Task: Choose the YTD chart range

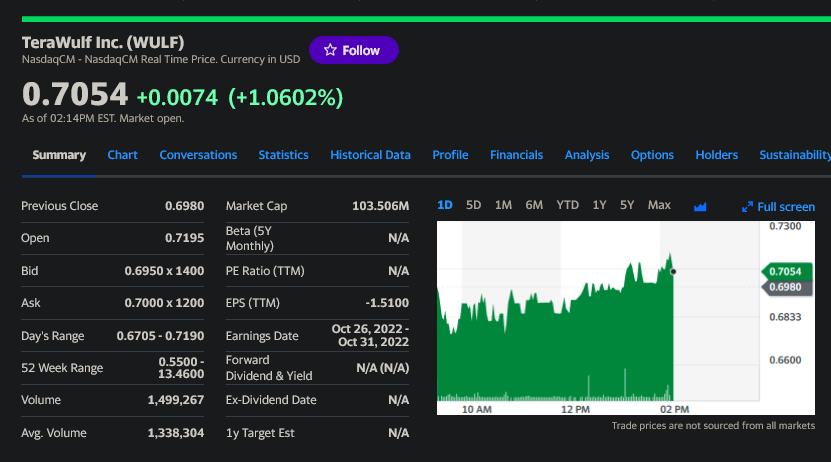Action: [567, 205]
